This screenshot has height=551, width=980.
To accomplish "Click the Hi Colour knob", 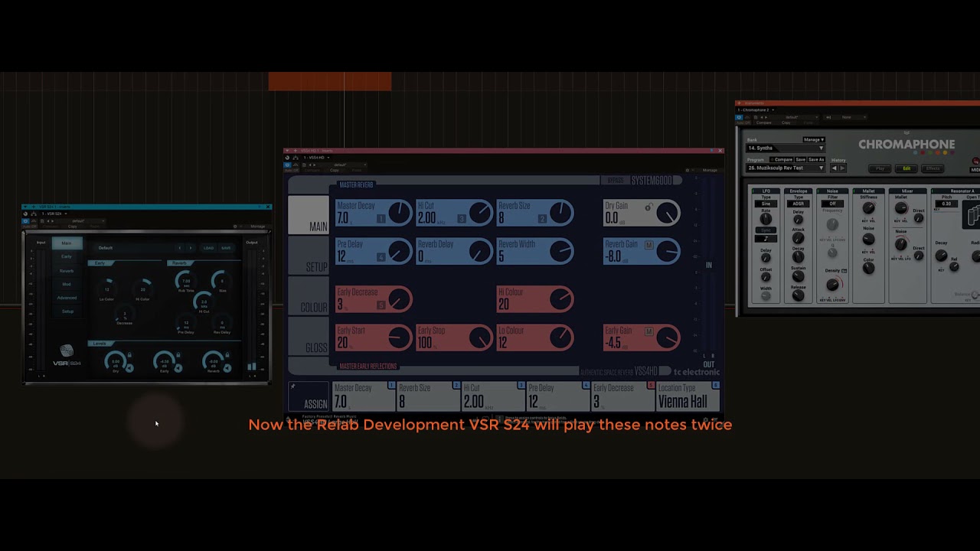I will tap(561, 299).
